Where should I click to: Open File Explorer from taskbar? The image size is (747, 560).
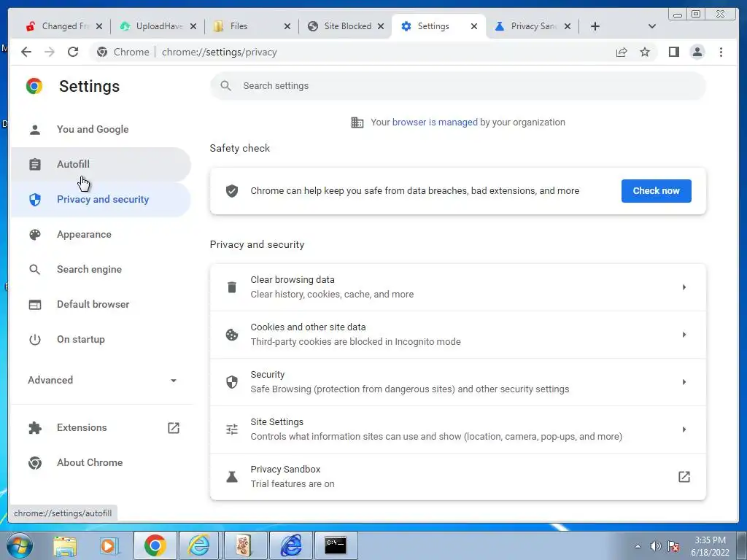click(65, 545)
